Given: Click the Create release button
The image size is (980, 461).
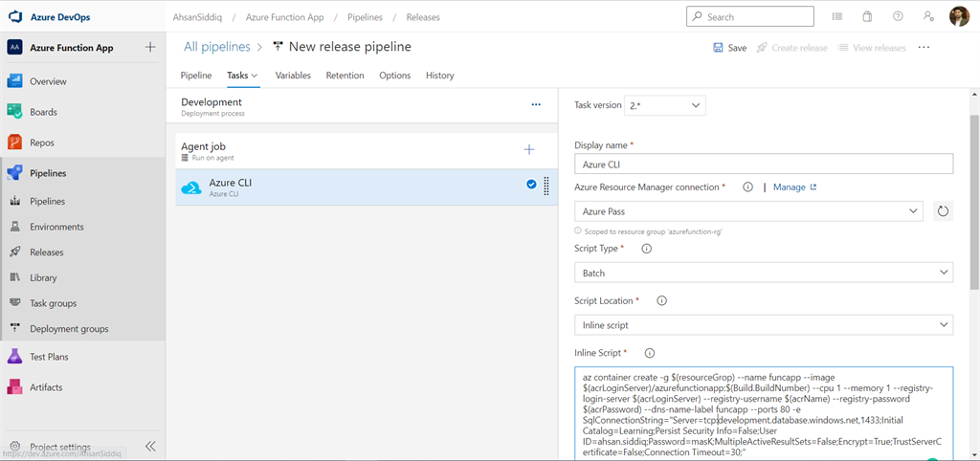Looking at the screenshot, I should [791, 48].
